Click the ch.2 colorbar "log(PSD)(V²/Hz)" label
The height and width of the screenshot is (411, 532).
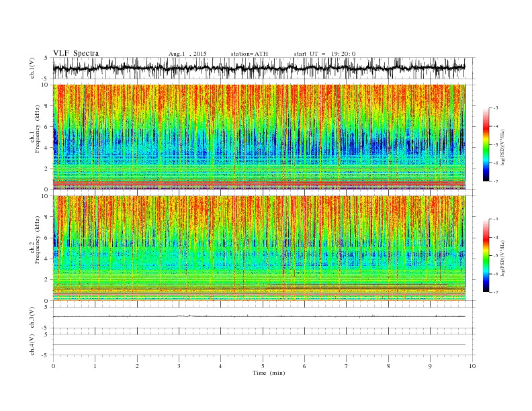tap(503, 259)
